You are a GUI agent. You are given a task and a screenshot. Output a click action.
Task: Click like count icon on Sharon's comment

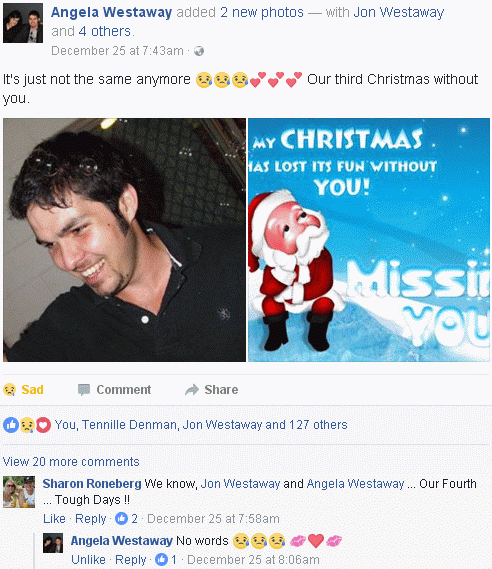122,518
